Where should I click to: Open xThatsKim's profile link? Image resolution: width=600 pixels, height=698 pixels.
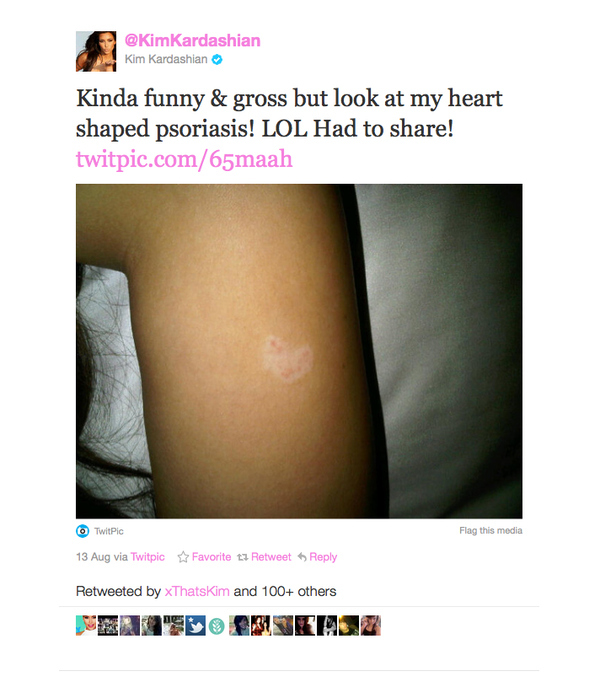point(197,591)
